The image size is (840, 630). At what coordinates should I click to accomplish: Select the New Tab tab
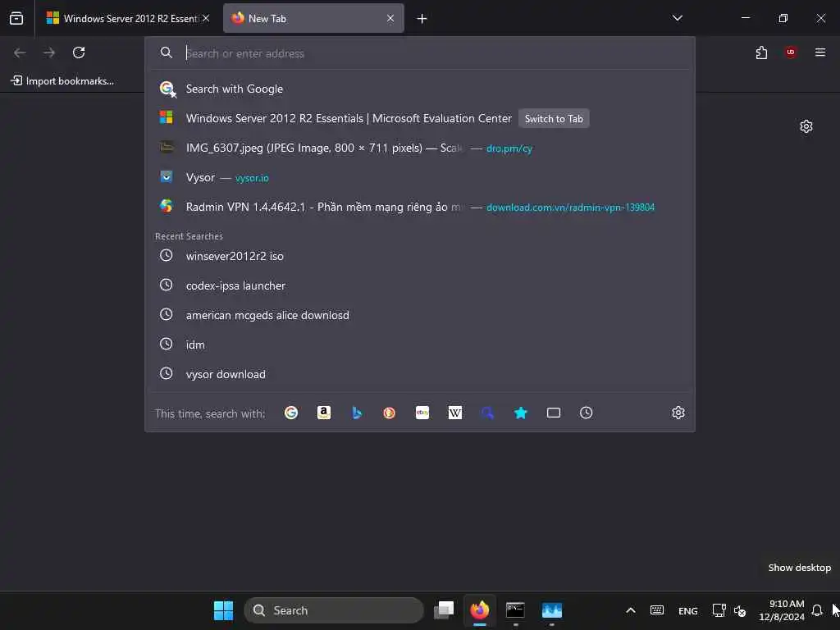(x=313, y=19)
